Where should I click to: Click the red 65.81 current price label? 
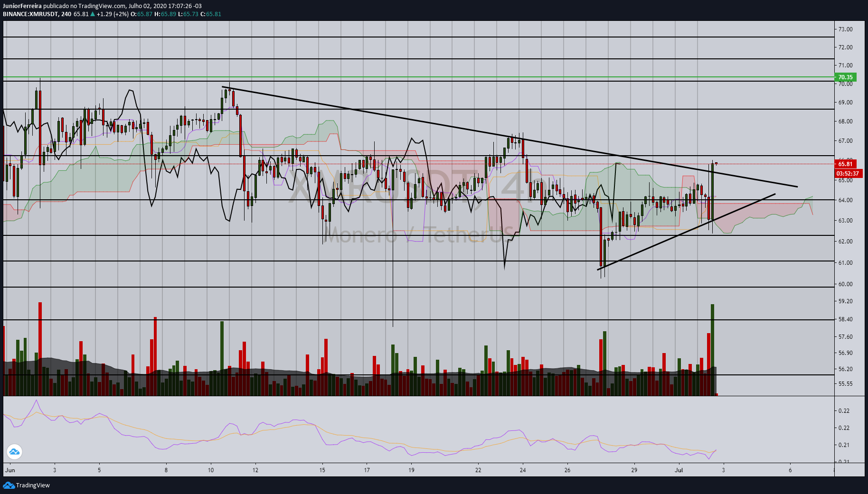pyautogui.click(x=845, y=164)
